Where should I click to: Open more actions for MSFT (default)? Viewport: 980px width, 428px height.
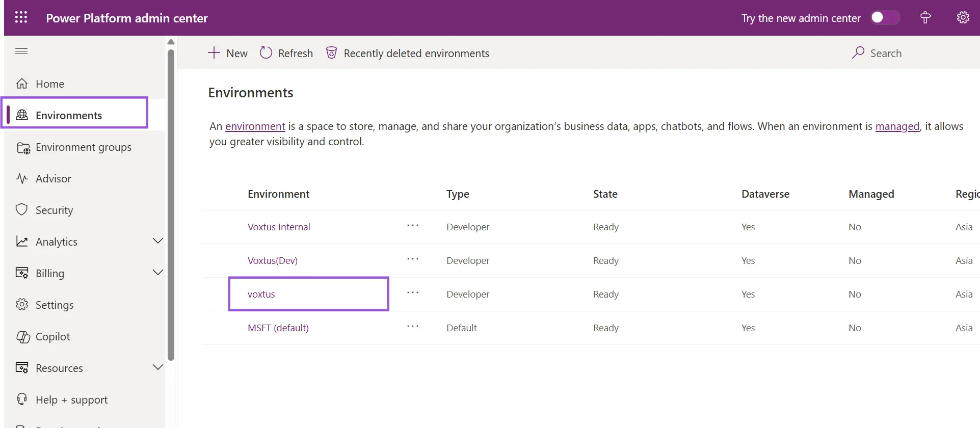tap(413, 327)
